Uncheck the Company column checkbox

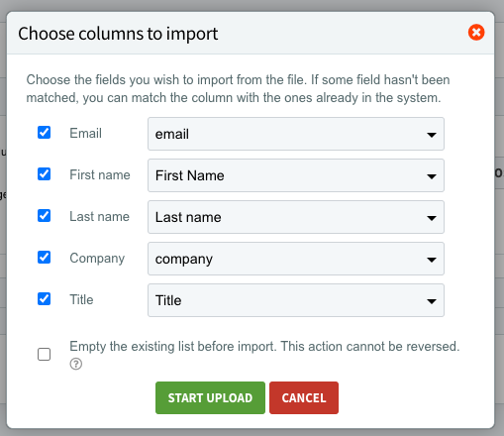[x=44, y=258]
